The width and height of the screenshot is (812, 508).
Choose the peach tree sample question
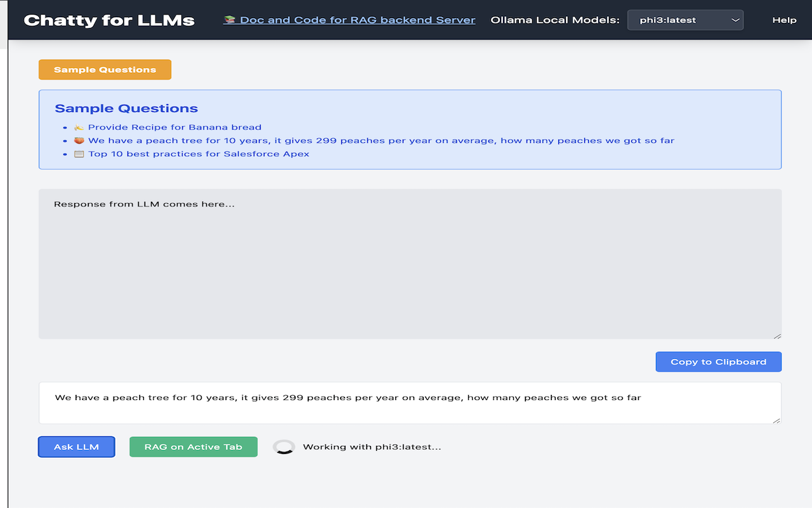click(x=381, y=140)
